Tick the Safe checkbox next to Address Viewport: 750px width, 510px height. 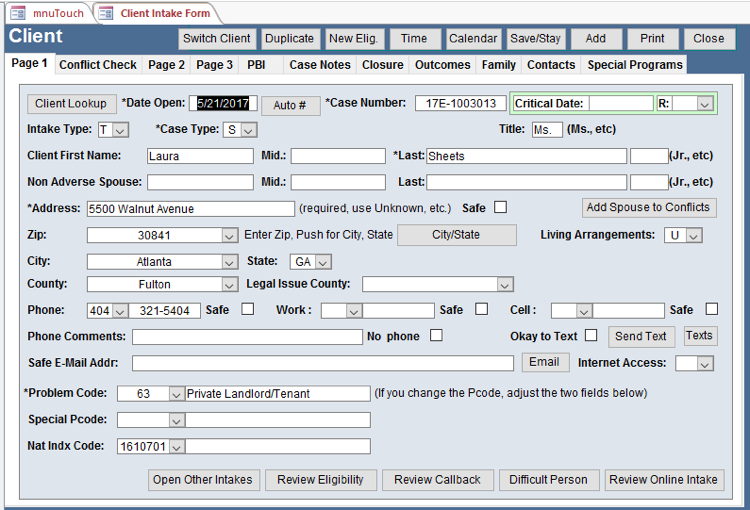[501, 208]
